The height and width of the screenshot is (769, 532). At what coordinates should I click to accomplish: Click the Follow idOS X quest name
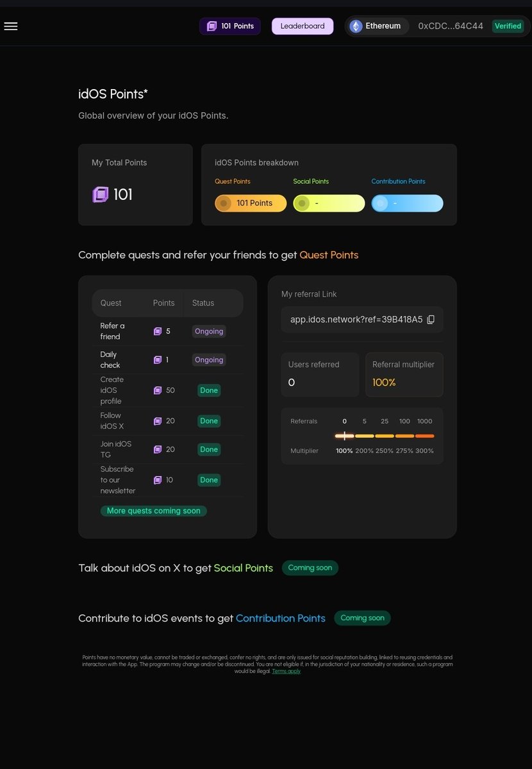[112, 421]
